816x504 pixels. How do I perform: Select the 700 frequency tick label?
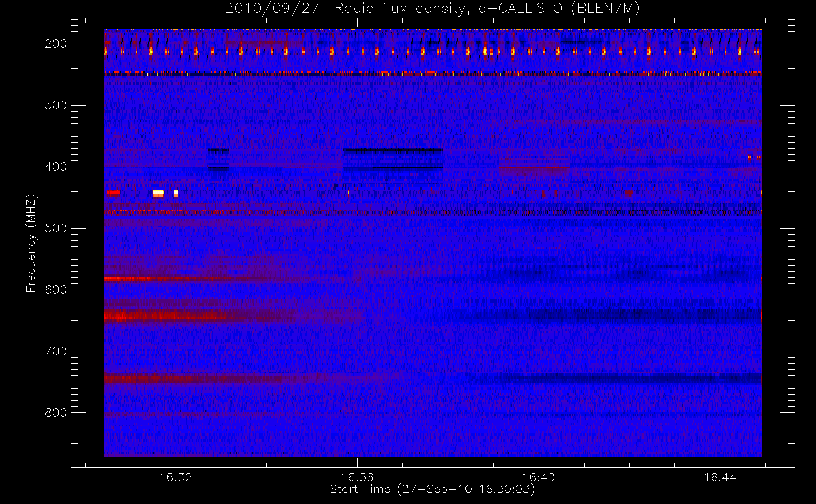click(x=55, y=351)
